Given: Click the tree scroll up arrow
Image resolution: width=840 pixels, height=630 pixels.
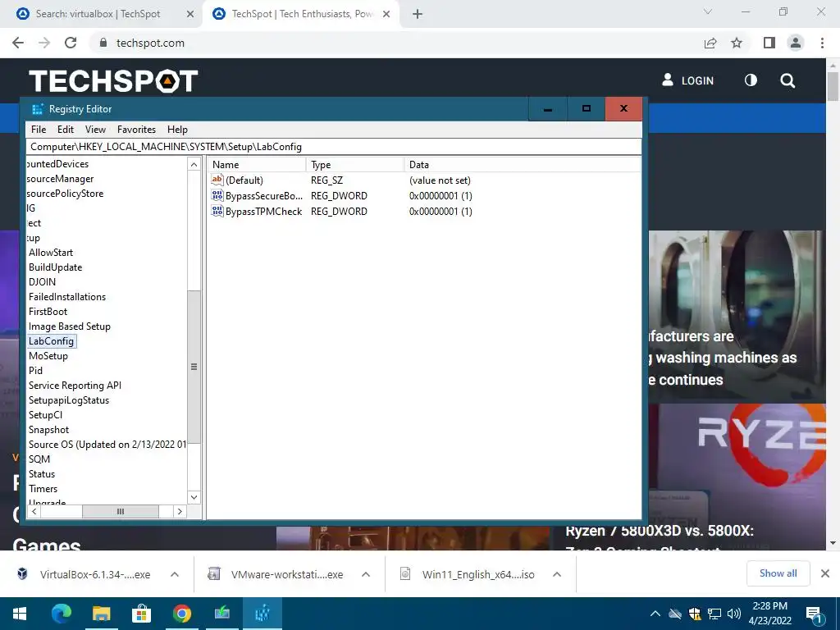Looking at the screenshot, I should tap(194, 164).
